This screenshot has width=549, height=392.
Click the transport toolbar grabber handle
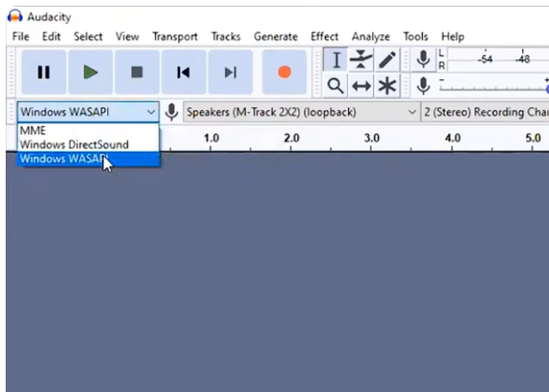[x=11, y=73]
